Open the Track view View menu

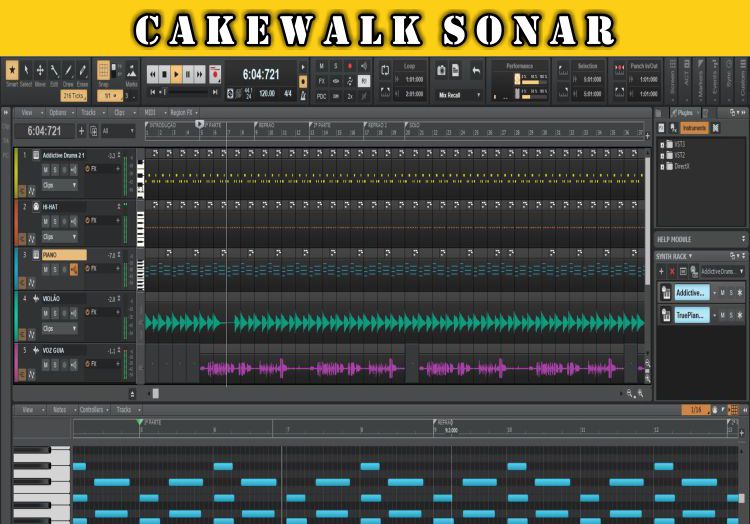pyautogui.click(x=29, y=113)
